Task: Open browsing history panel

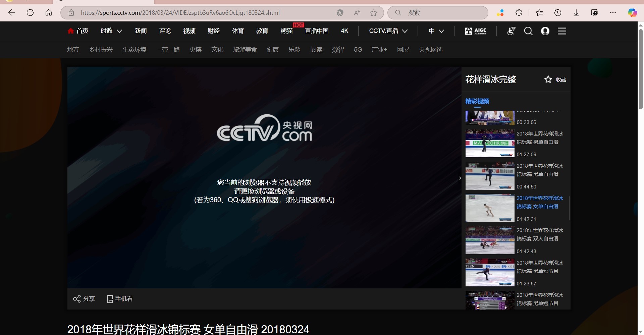Action: 558,13
